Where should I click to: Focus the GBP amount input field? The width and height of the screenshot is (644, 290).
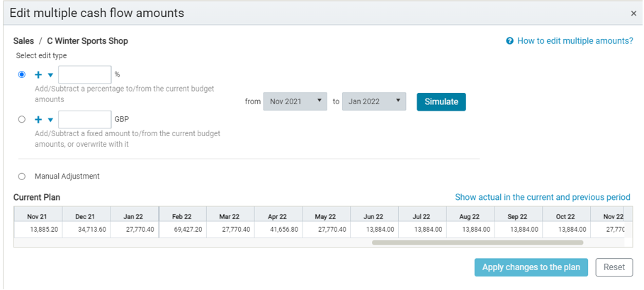(x=85, y=120)
